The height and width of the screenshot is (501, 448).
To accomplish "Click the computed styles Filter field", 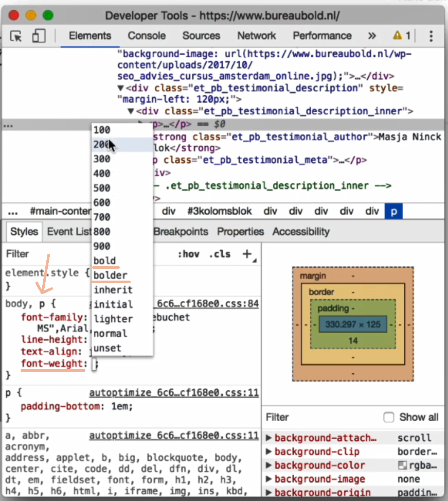I will [319, 417].
